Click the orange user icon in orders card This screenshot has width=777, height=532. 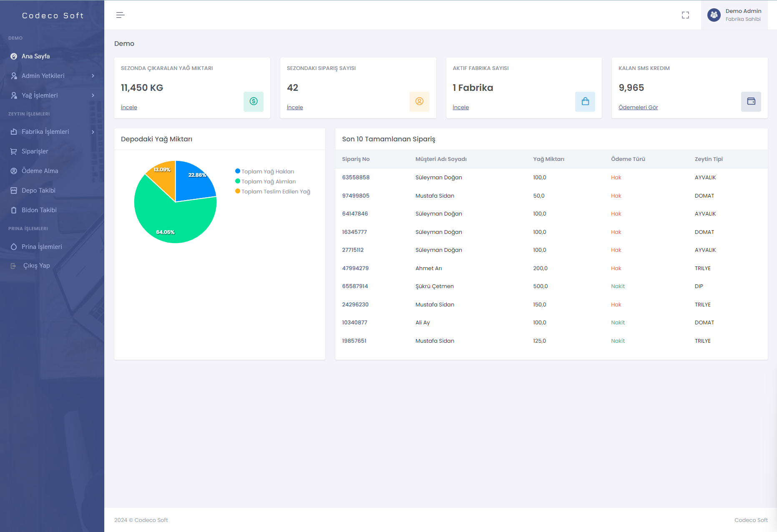coord(419,101)
